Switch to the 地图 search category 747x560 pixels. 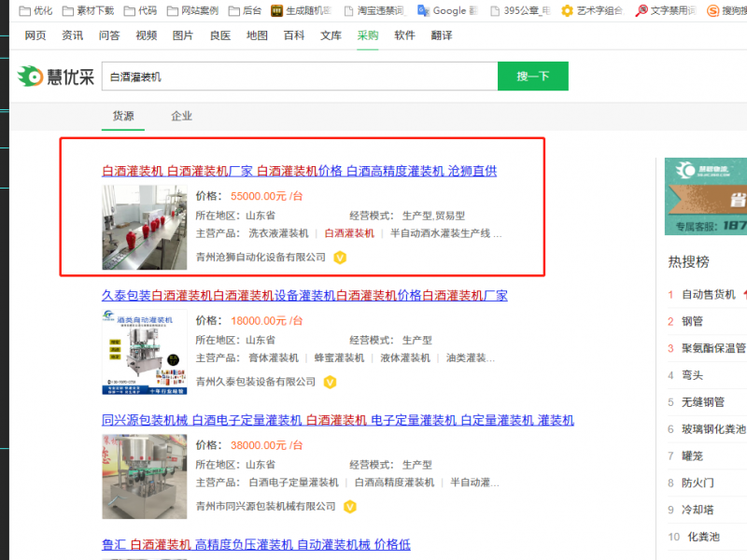coord(257,35)
